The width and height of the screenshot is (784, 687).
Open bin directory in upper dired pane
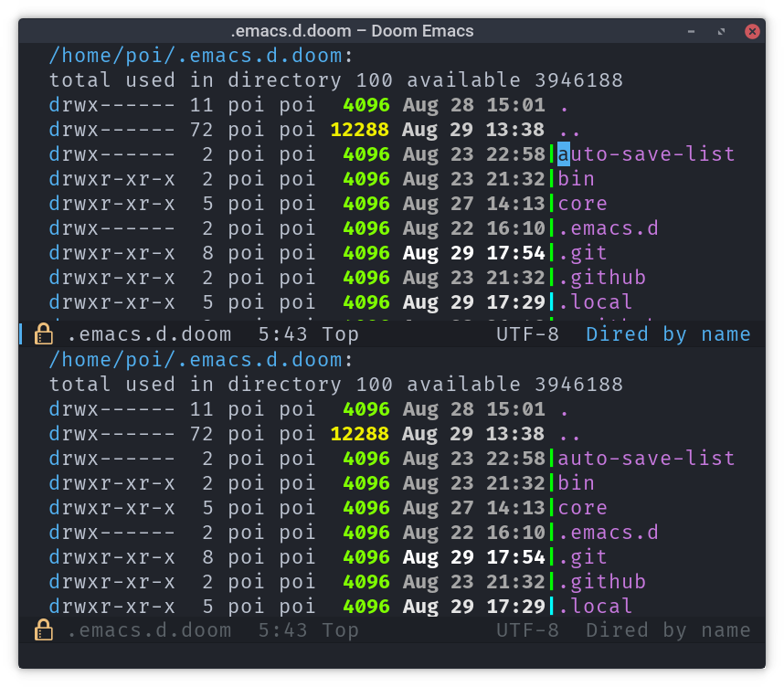[576, 179]
